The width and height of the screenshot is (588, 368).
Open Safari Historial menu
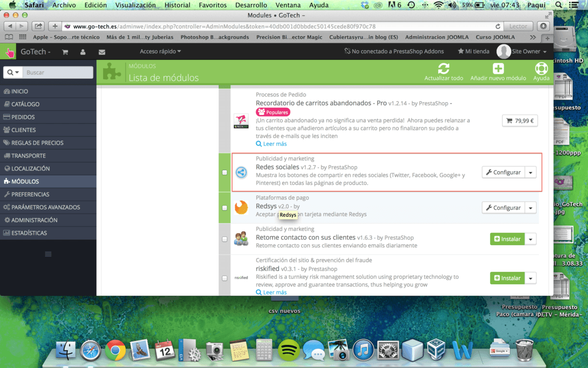pyautogui.click(x=177, y=5)
